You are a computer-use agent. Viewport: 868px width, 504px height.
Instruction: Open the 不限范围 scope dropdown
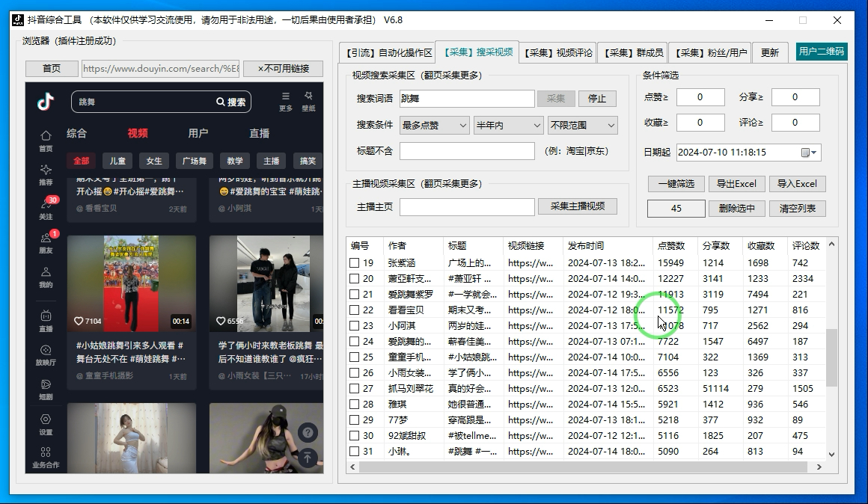582,126
